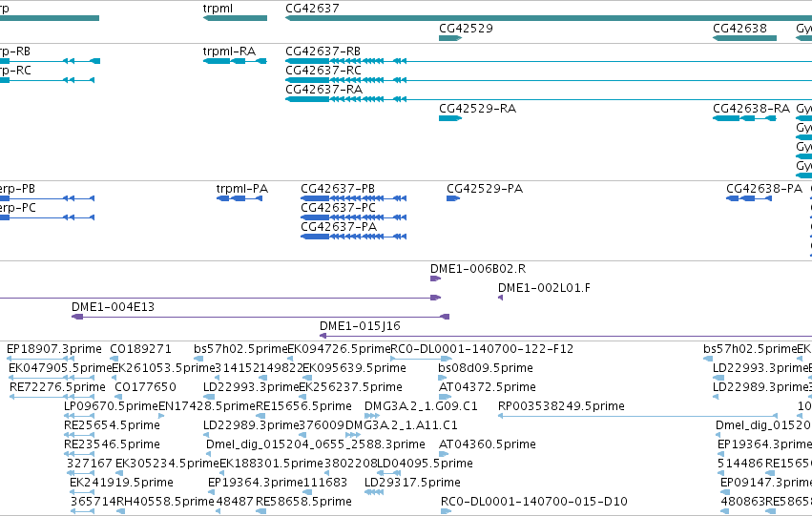812x516 pixels.
Task: Click the EK305234.5prime EST label
Action: 167,464
